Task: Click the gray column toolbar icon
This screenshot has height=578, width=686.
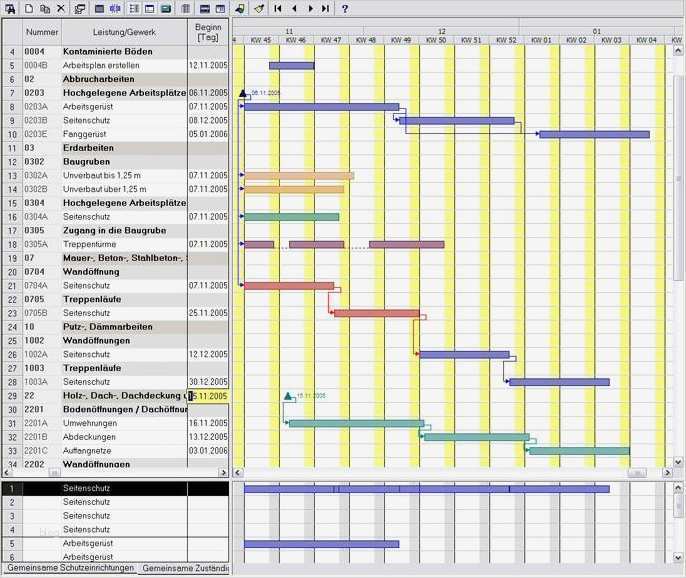Action: (x=186, y=8)
